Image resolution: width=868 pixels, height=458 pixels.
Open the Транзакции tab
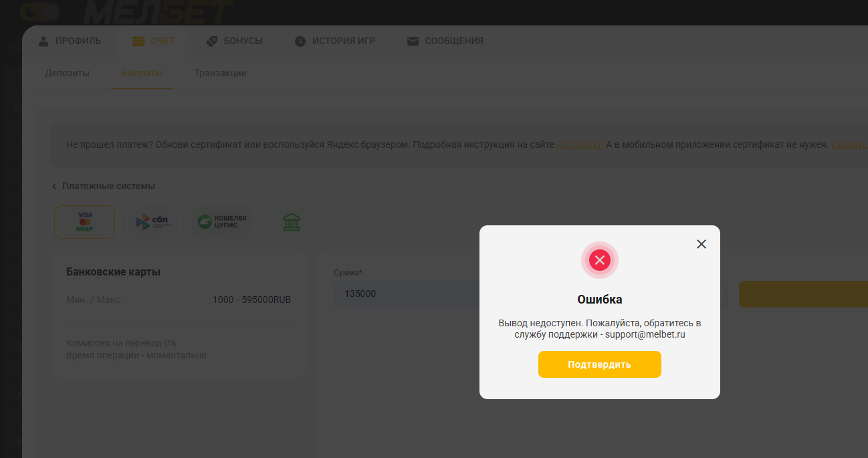click(220, 73)
